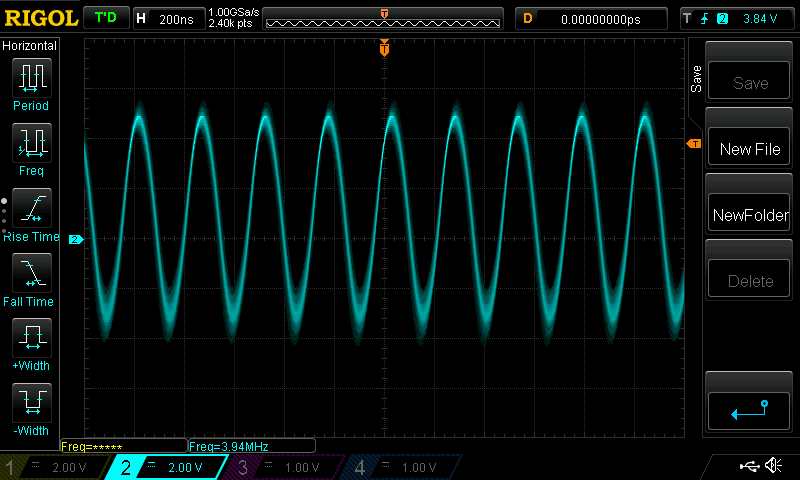Click the orange trigger position marker above the grid
This screenshot has width=800, height=480.
[x=384, y=48]
